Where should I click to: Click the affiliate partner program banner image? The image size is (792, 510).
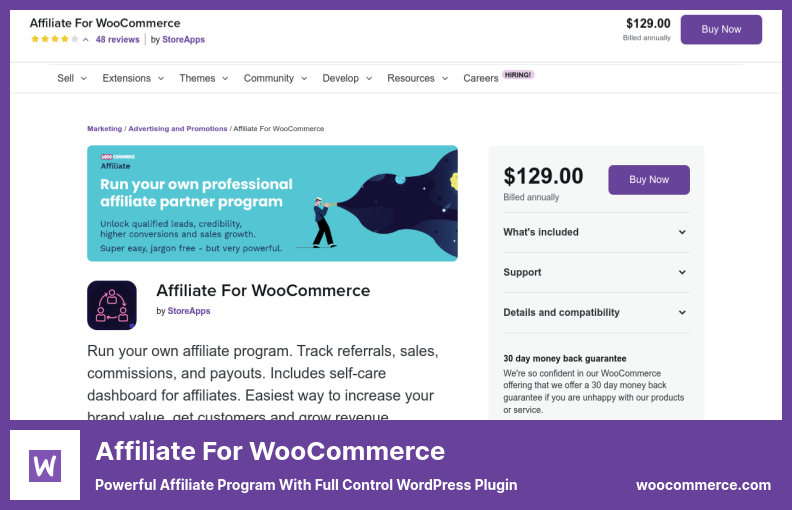click(x=272, y=203)
